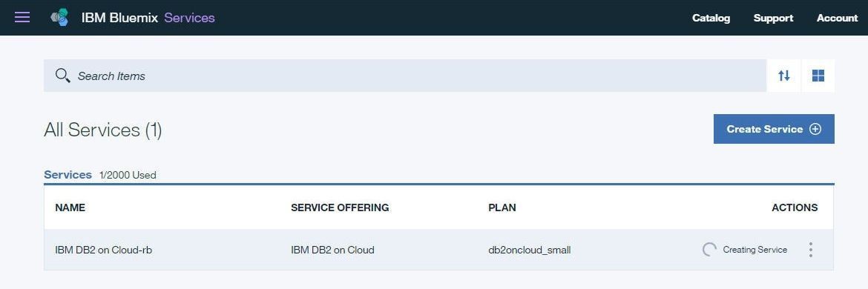Click the ACTIONS column header
Screen dimensions: 868x289
[795, 207]
